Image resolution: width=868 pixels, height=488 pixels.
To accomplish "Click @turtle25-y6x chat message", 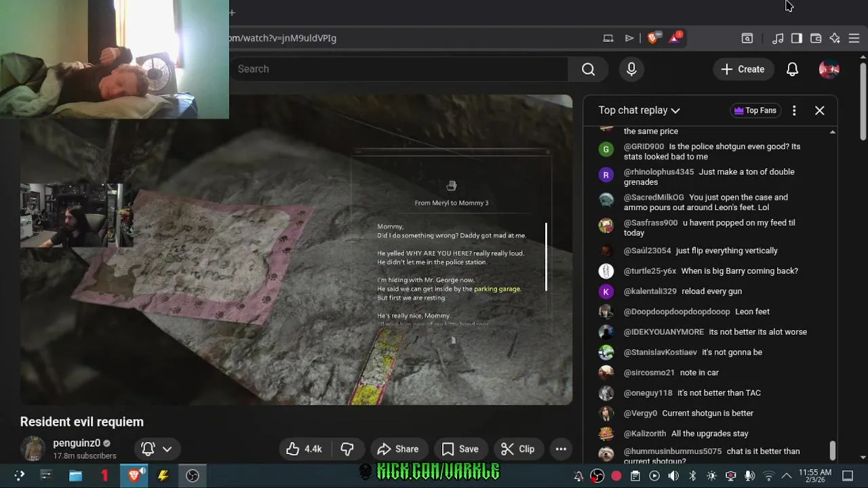I will (711, 271).
